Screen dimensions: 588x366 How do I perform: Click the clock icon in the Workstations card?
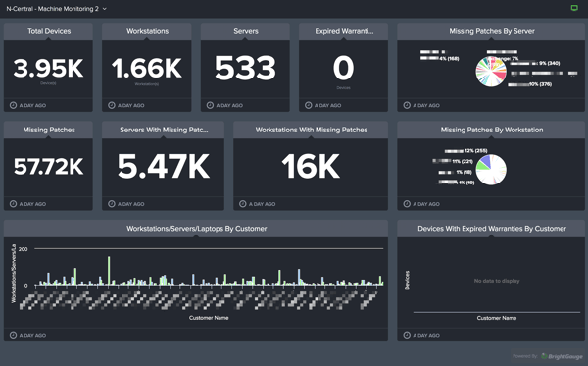point(112,106)
